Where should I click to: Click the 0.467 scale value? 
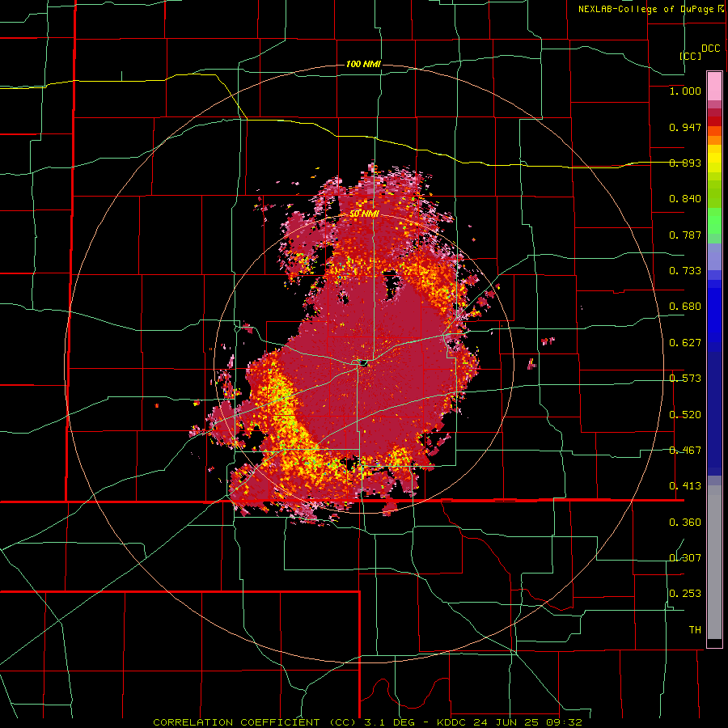coord(685,451)
